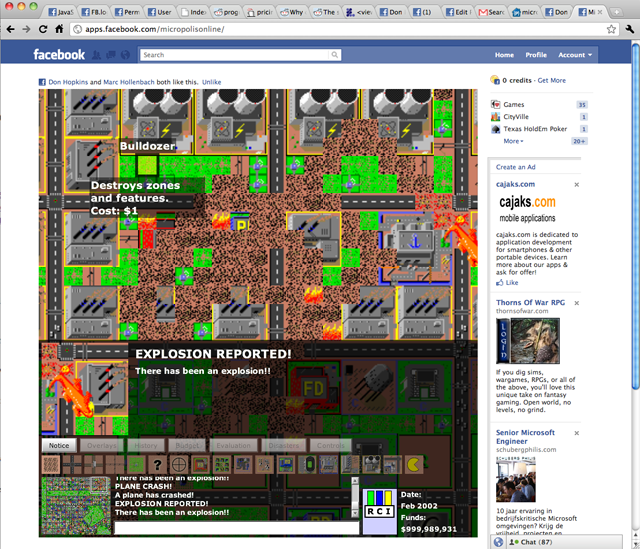Select the Airport tool icon

pos(392,465)
